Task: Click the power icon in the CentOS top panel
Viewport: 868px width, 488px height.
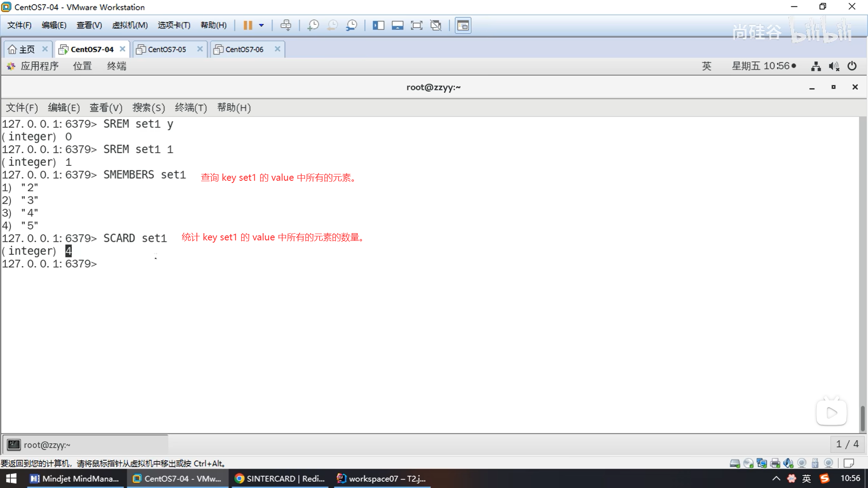Action: coord(852,66)
